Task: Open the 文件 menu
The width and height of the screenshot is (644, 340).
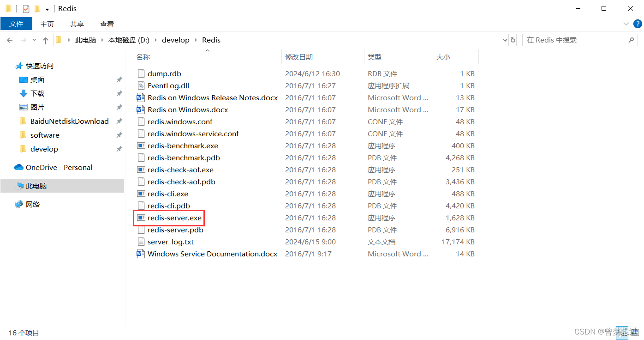Action: (x=16, y=24)
